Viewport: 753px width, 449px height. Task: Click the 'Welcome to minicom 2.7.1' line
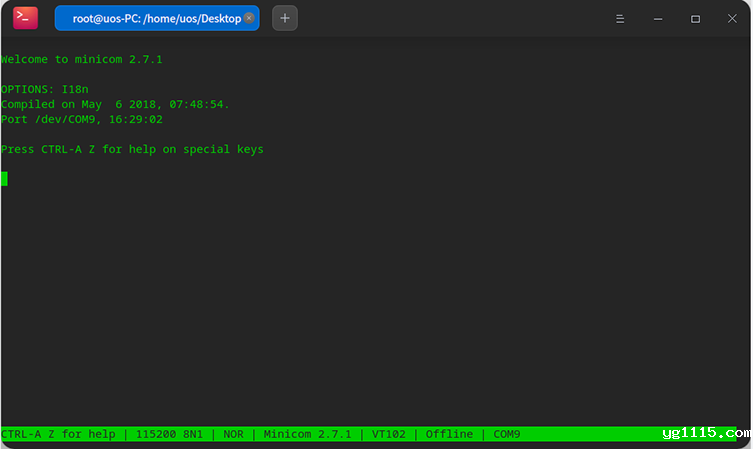click(82, 60)
